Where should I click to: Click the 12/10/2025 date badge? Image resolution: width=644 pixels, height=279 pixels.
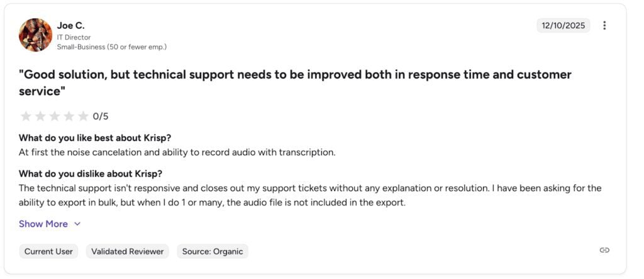(563, 26)
